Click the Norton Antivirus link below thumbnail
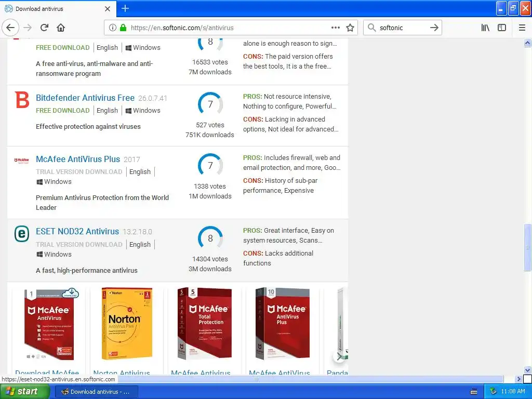Screen dimensions: 532x399 tap(122, 372)
